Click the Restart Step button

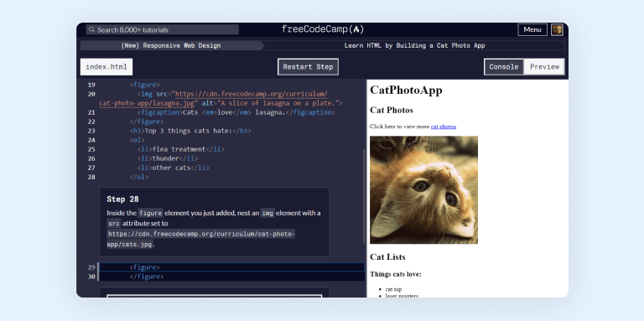[308, 67]
